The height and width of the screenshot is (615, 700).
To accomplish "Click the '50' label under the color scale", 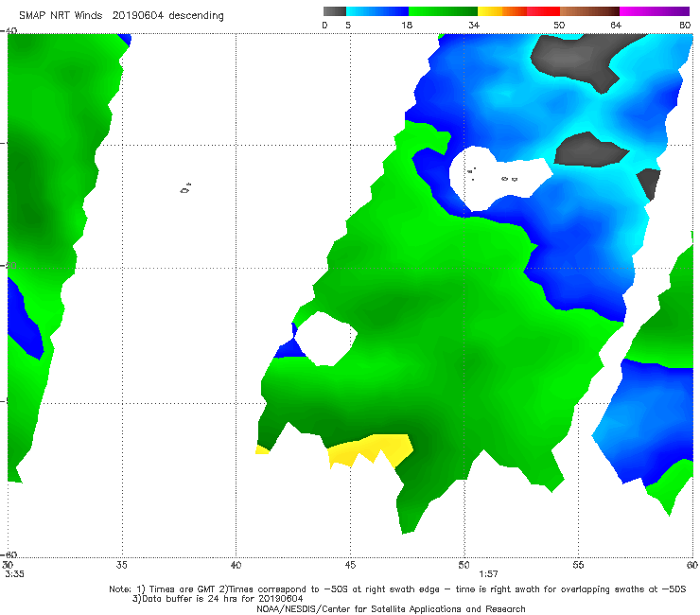I will pos(559,25).
